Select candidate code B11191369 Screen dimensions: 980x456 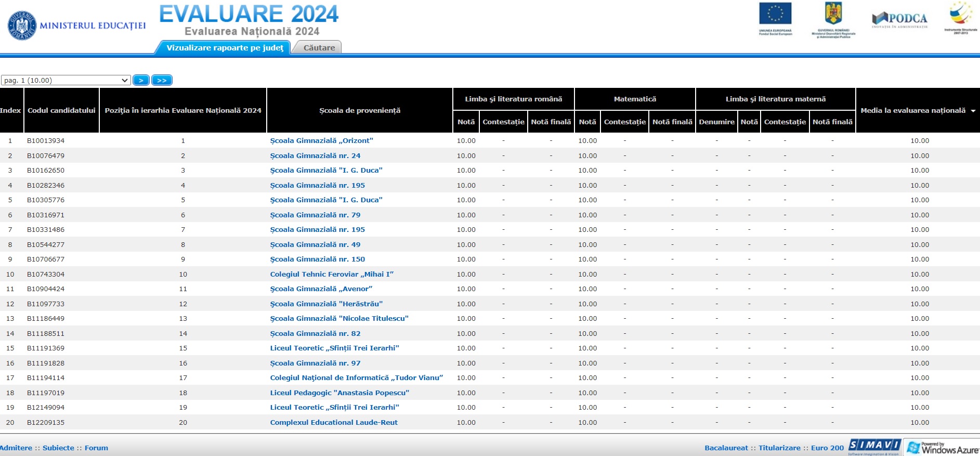pyautogui.click(x=46, y=348)
